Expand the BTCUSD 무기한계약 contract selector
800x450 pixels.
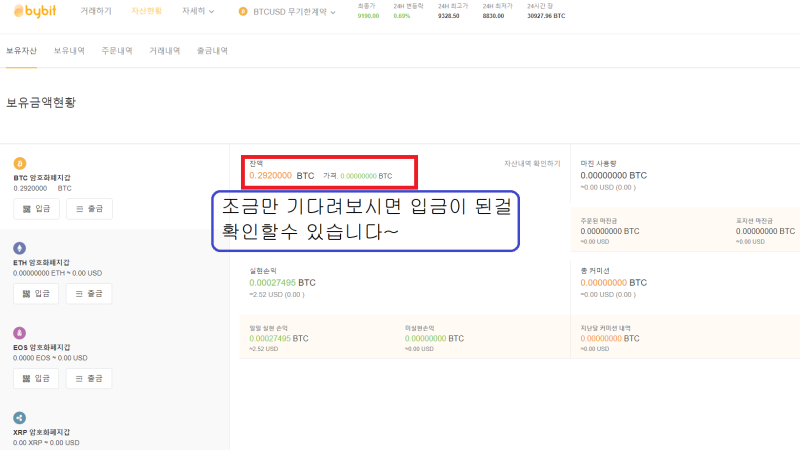click(287, 11)
